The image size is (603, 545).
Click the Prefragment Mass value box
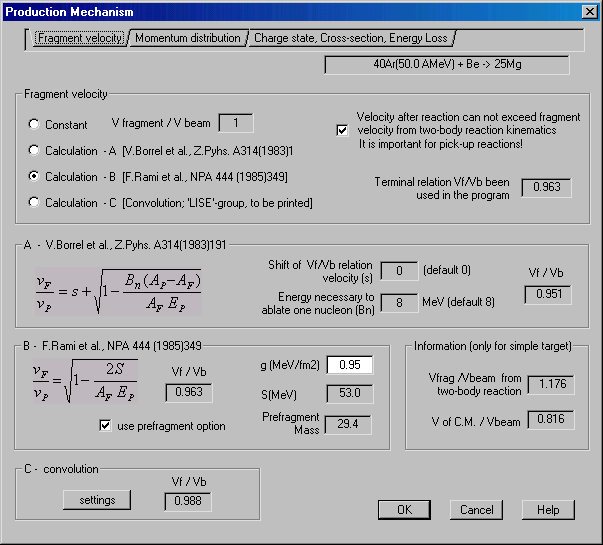pos(349,425)
